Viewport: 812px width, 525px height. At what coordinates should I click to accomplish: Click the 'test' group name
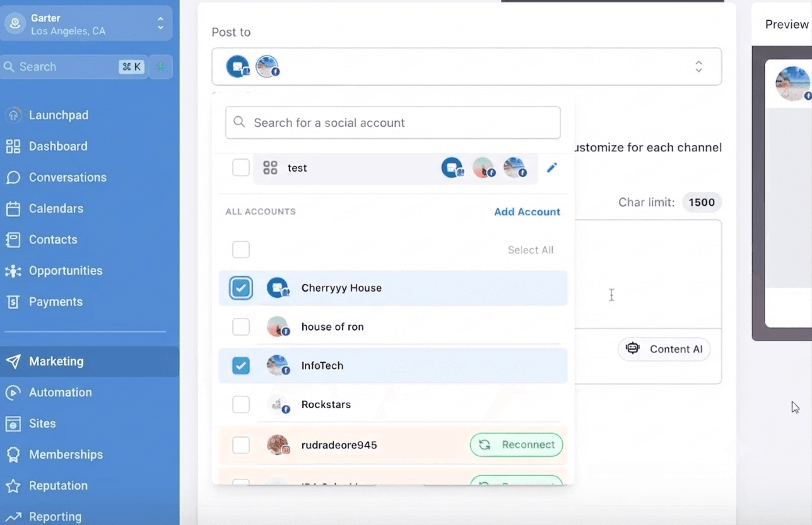click(x=297, y=168)
